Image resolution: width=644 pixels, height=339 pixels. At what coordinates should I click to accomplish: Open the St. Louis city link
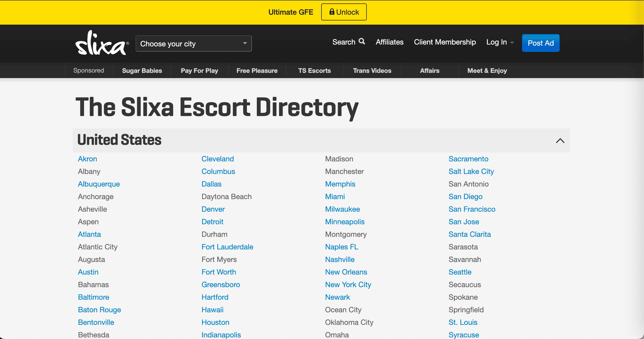pos(463,322)
